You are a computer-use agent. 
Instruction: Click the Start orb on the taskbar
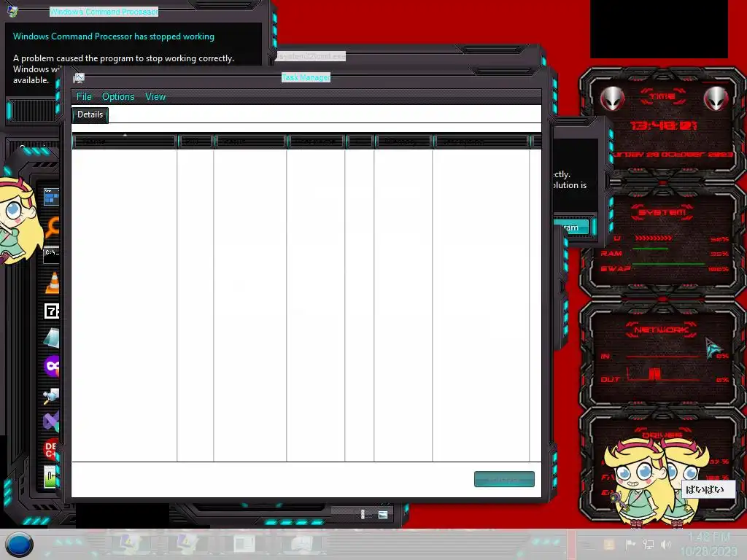[19, 545]
